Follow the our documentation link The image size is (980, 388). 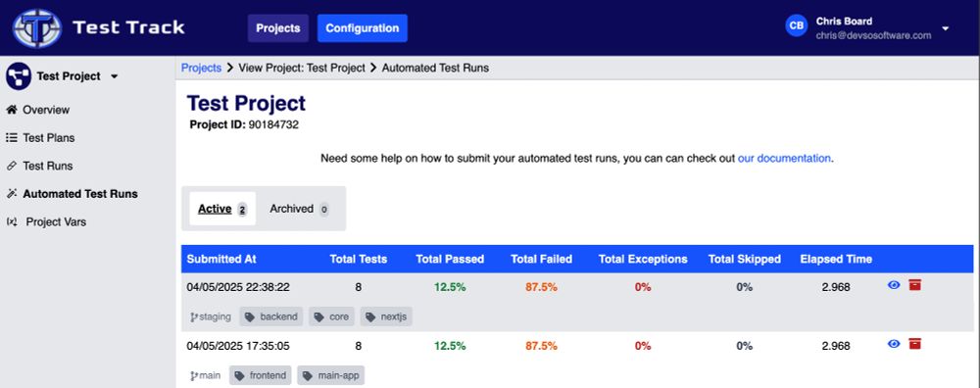tap(784, 158)
